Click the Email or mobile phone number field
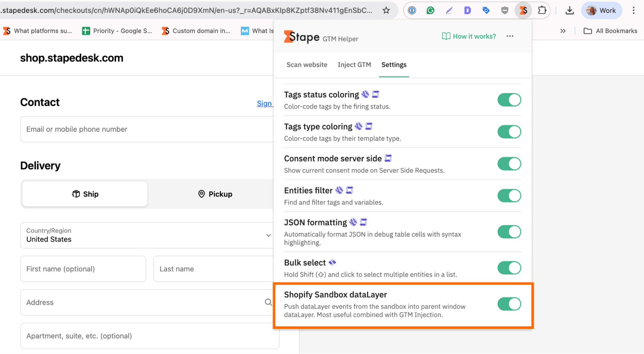Image resolution: width=644 pixels, height=354 pixels. pyautogui.click(x=145, y=129)
